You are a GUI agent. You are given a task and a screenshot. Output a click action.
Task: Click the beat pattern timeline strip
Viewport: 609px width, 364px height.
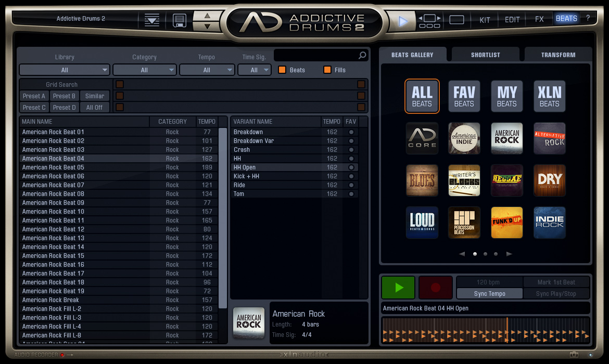[x=486, y=330]
